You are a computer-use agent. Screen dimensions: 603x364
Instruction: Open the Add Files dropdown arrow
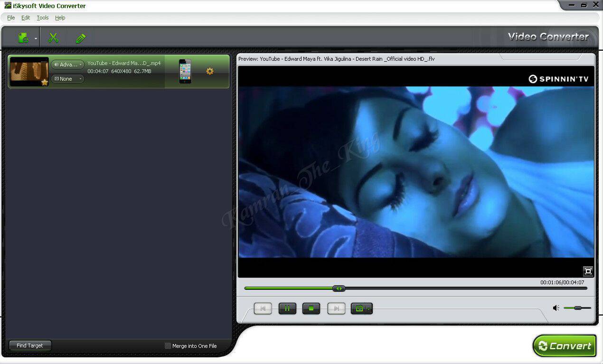click(x=36, y=38)
